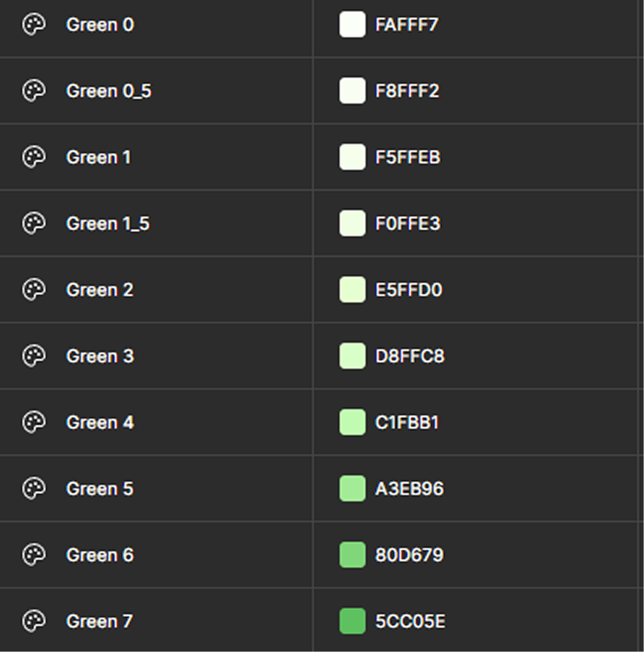644x652 pixels.
Task: Click the palette icon beside Green 6
Action: (x=34, y=555)
